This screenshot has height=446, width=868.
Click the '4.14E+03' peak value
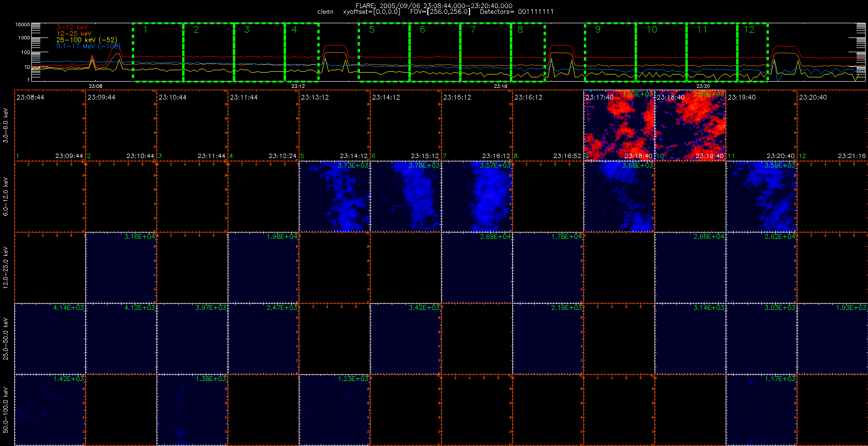[68, 307]
